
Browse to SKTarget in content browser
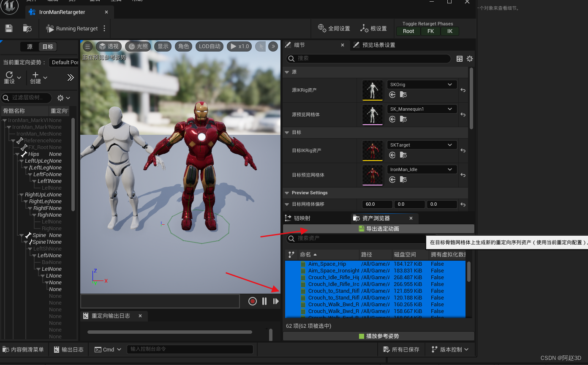pyautogui.click(x=403, y=155)
